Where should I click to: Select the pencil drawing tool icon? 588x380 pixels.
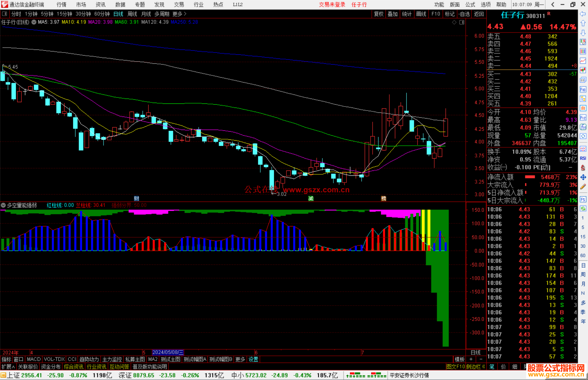(x=583, y=187)
